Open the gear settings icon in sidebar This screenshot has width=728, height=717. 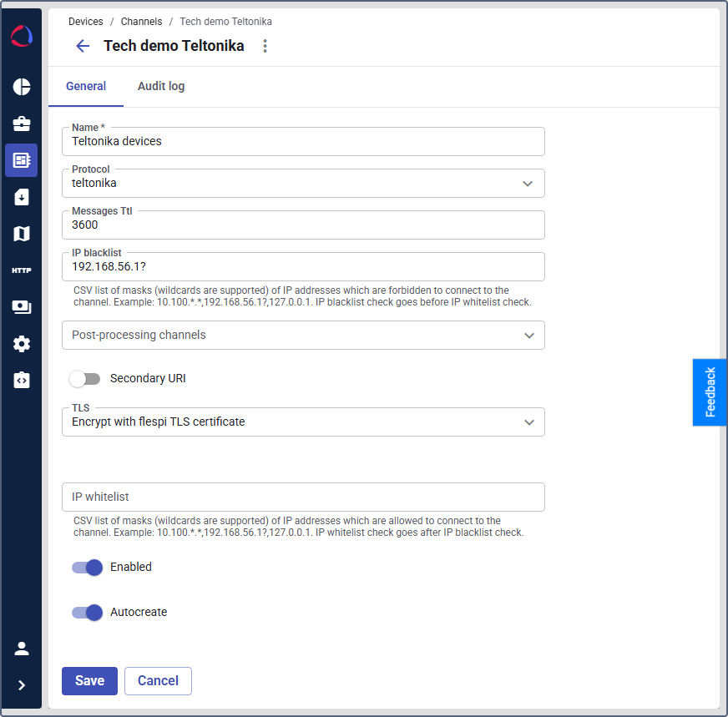(x=22, y=344)
